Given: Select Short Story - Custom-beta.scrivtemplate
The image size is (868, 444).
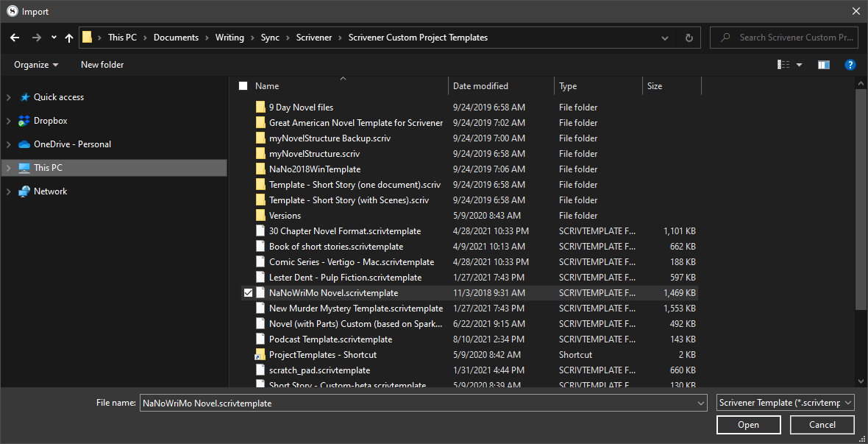Looking at the screenshot, I should tap(347, 384).
